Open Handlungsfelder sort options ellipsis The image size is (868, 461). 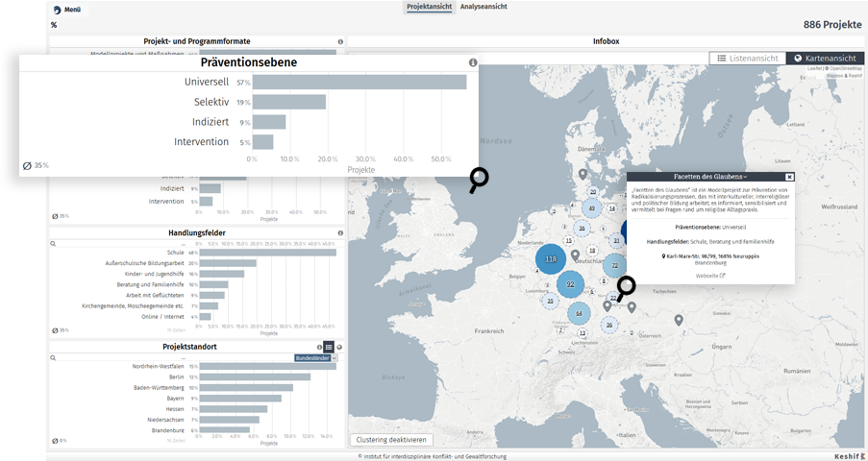point(184,244)
